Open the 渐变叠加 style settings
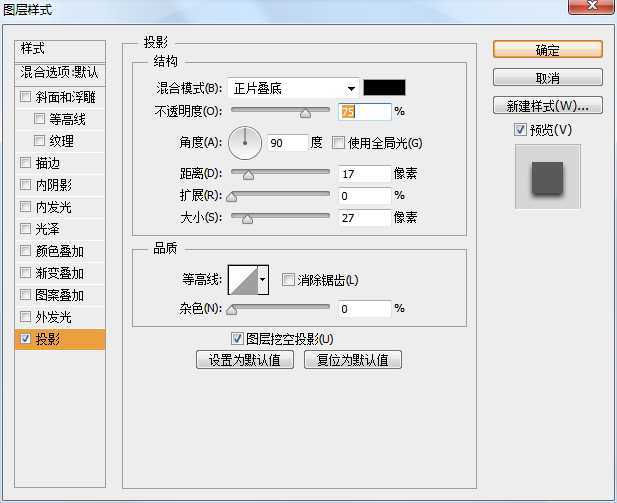This screenshot has height=503, width=617. (x=60, y=273)
